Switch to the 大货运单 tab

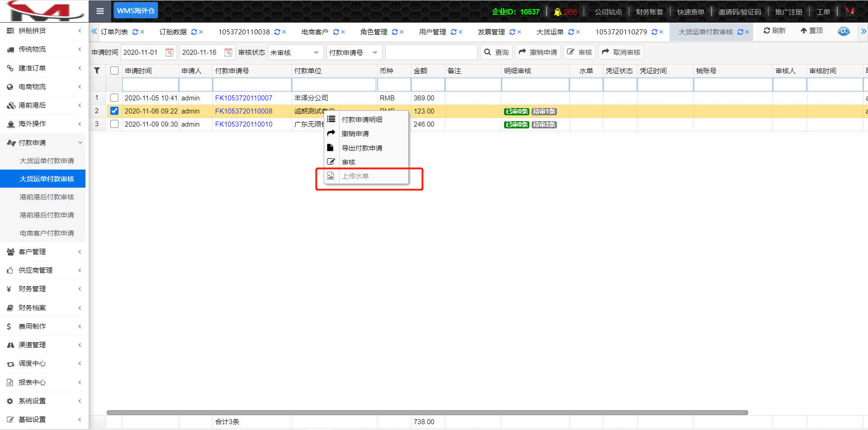tap(550, 32)
